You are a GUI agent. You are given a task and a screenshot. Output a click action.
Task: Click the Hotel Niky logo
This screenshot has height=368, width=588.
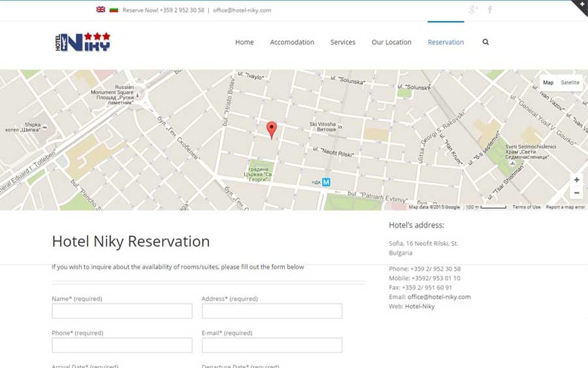tap(83, 42)
